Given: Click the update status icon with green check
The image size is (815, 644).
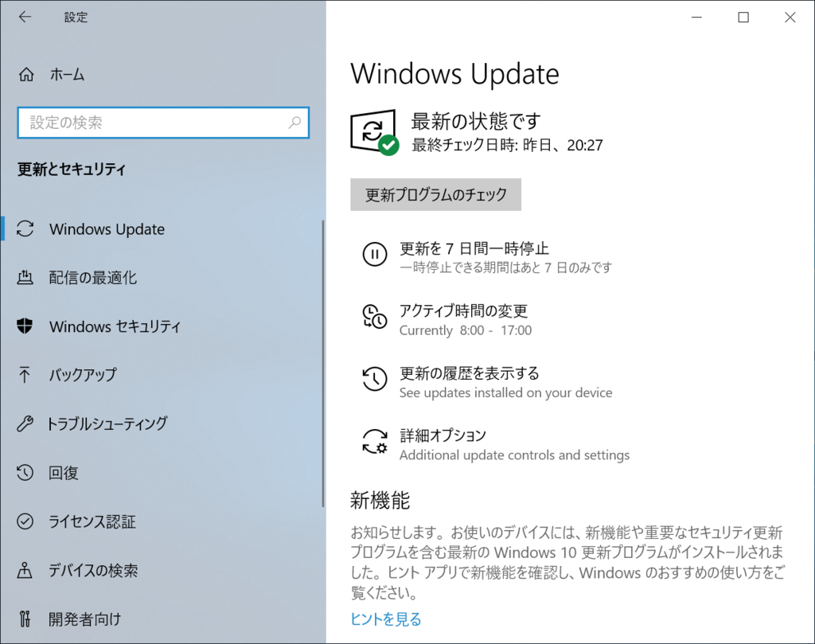Looking at the screenshot, I should coord(374,132).
